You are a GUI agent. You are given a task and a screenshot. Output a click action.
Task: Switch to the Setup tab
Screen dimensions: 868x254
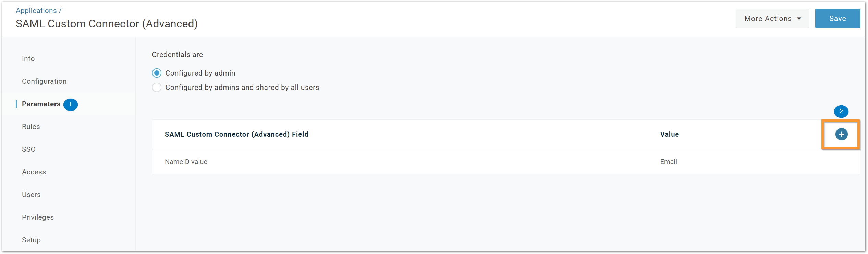click(x=31, y=240)
